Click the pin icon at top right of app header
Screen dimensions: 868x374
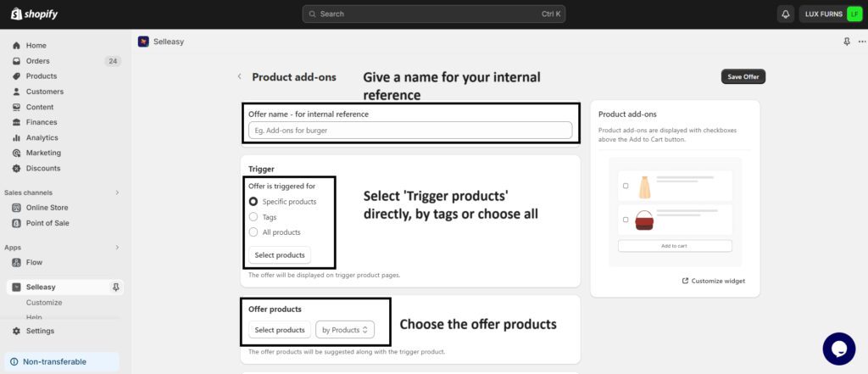click(846, 41)
